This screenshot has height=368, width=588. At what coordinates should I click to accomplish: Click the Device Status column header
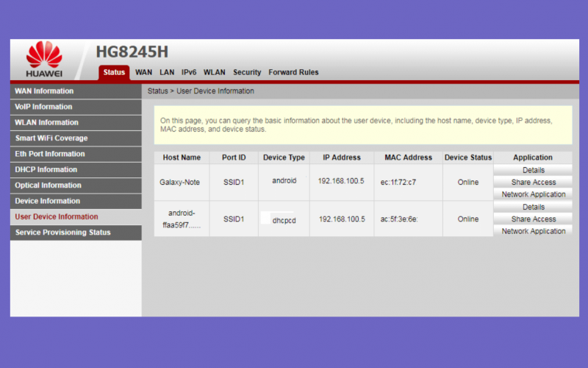[x=468, y=158]
